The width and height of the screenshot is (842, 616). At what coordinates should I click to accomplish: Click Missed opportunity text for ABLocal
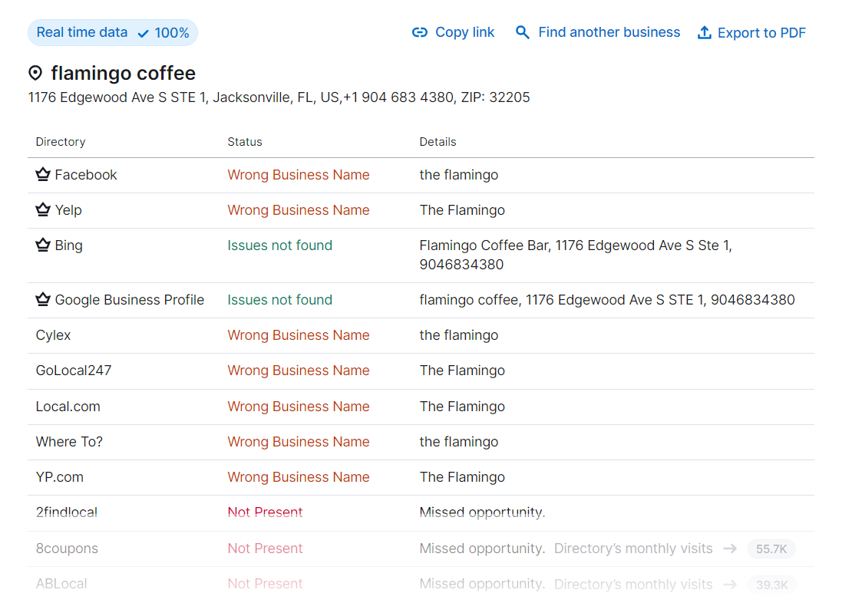[x=482, y=584]
